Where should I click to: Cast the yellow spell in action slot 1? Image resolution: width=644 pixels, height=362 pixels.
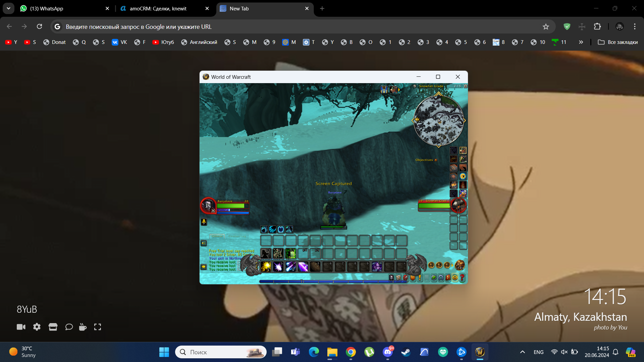pos(266,266)
